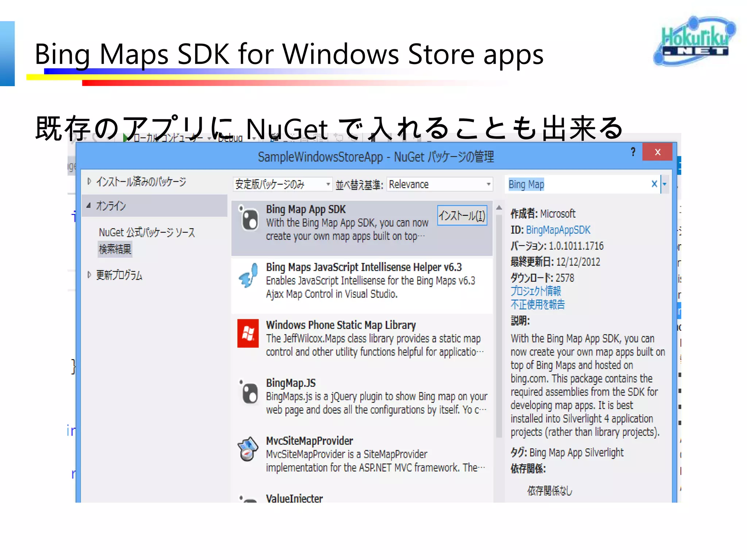Click the package list scrollbar up arrow
Image resolution: width=747 pixels, height=560 pixels.
[499, 207]
